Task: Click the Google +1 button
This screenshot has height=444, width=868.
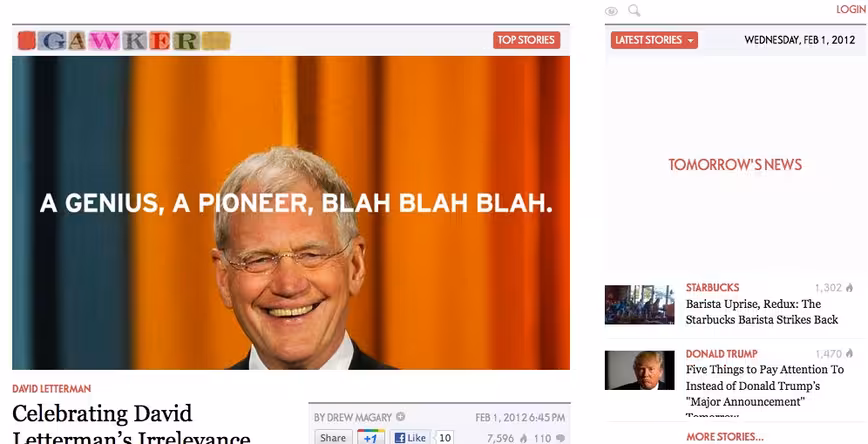Action: click(x=371, y=437)
